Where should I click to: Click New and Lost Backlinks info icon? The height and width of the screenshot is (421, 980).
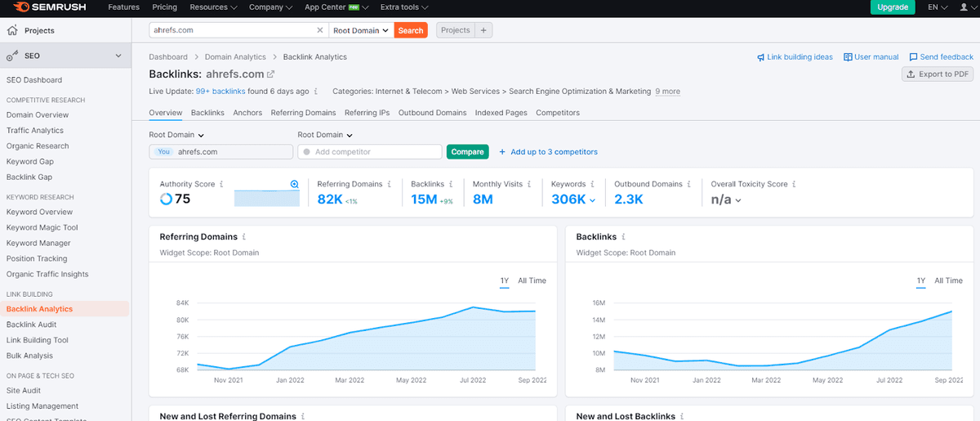tap(683, 416)
